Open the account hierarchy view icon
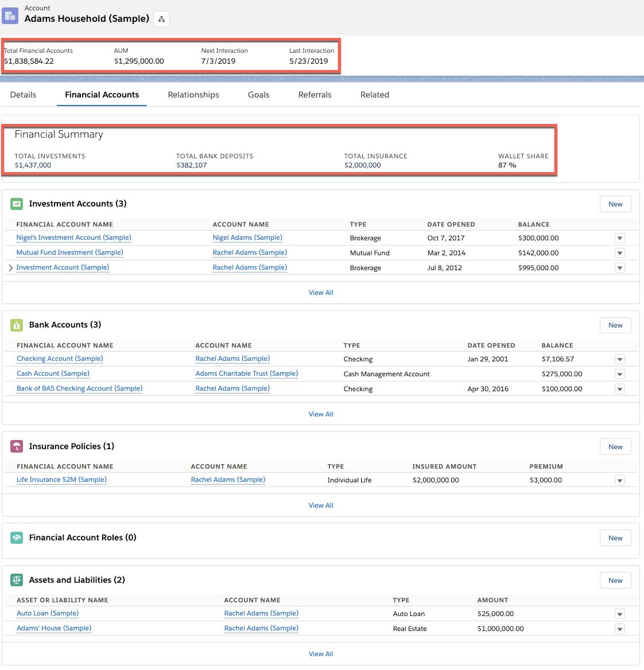Screen dimensions: 644x670 click(161, 18)
